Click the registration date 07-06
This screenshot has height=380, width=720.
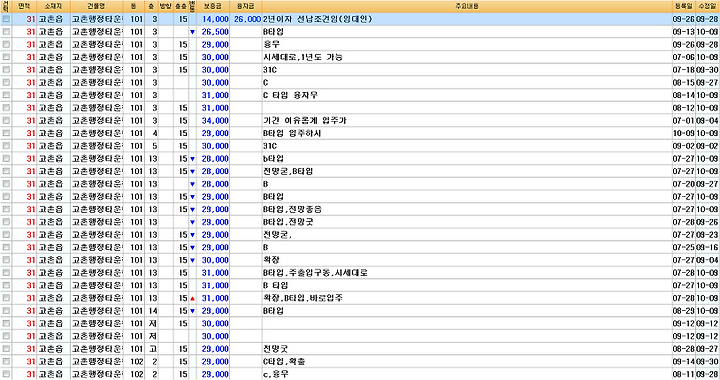[683, 57]
